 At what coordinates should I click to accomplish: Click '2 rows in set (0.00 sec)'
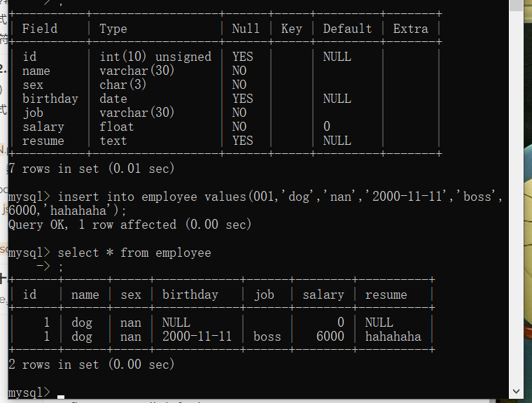pos(91,365)
